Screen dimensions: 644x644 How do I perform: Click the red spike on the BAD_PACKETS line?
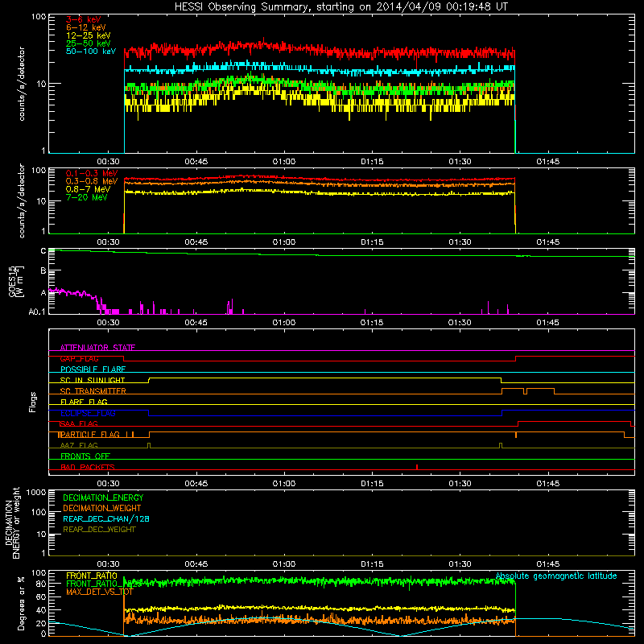coord(417,467)
